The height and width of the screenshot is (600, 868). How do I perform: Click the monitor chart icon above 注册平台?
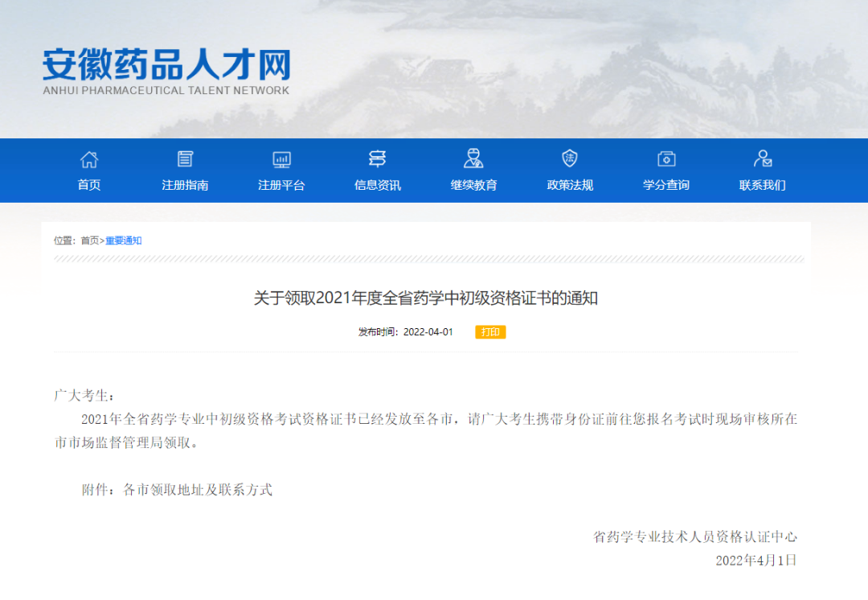click(282, 159)
